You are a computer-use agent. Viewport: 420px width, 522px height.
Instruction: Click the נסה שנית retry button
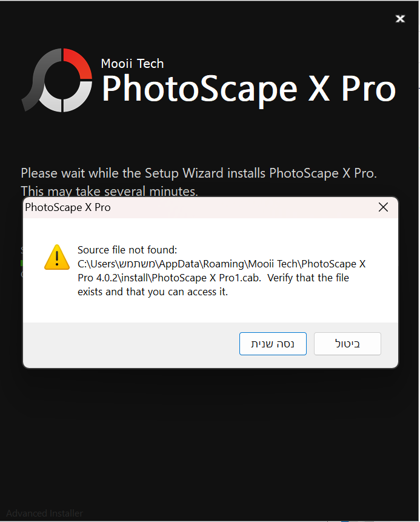click(273, 344)
